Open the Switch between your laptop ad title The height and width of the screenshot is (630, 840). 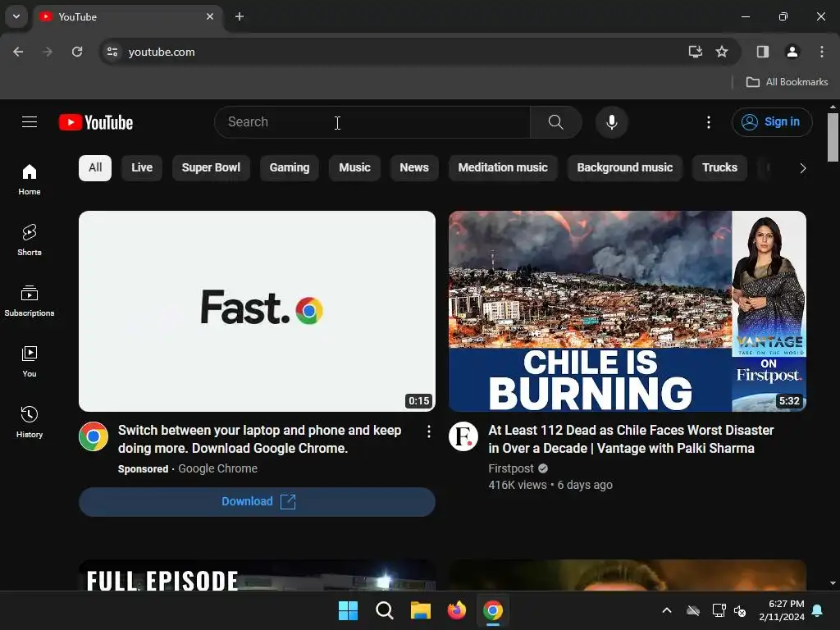(260, 440)
